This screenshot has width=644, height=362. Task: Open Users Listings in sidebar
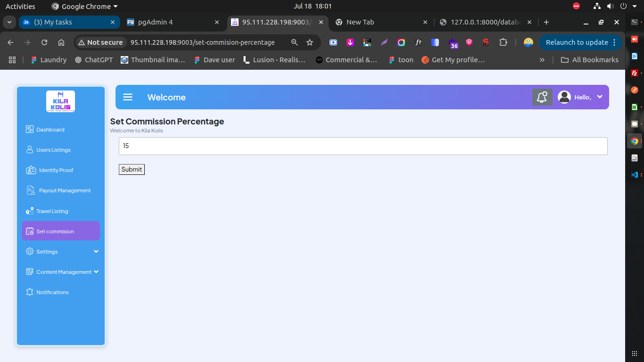pyautogui.click(x=53, y=150)
